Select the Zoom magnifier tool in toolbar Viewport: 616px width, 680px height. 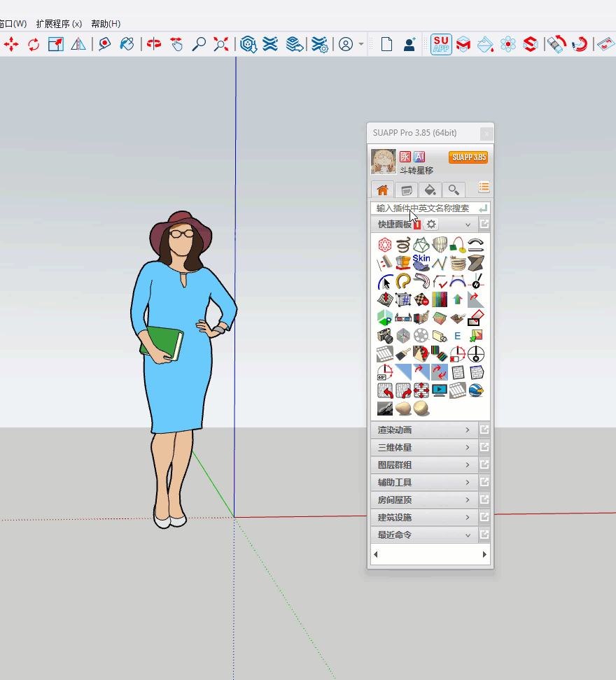point(199,44)
